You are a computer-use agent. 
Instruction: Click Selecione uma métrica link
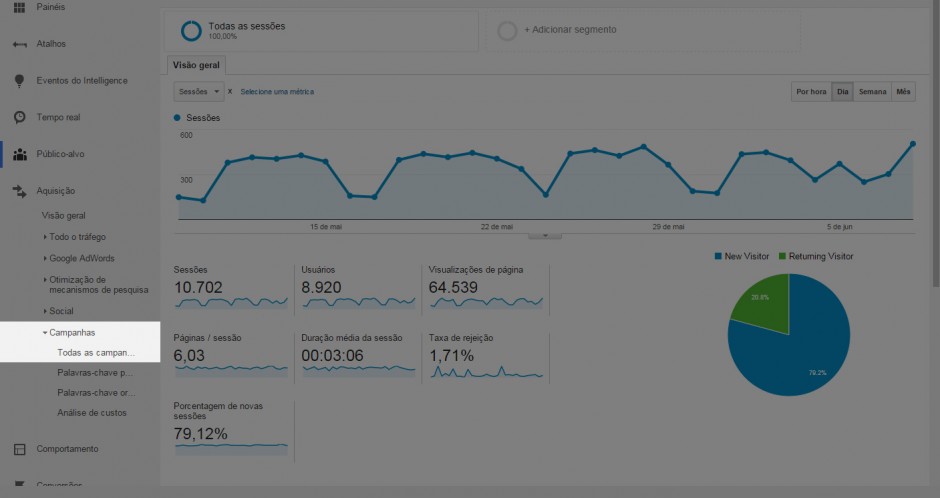(x=277, y=92)
